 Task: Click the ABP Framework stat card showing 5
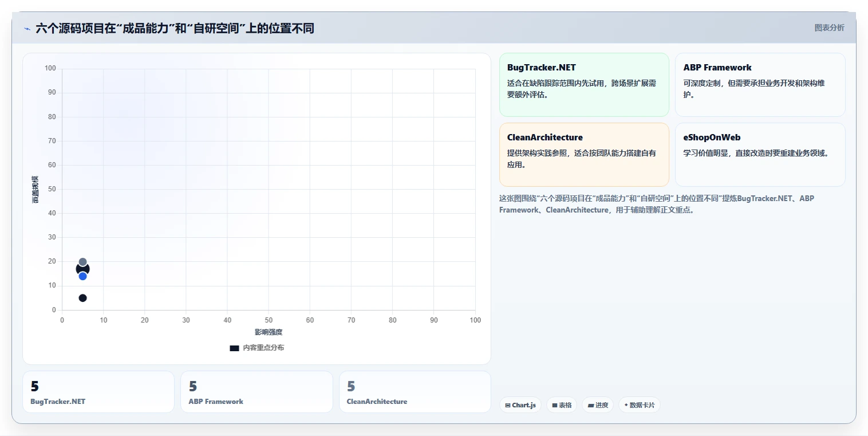257,392
